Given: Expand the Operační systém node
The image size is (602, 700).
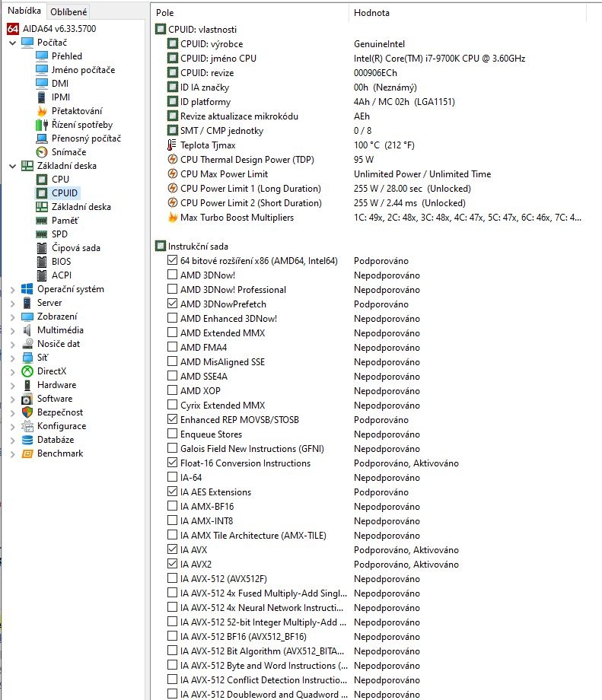Looking at the screenshot, I should pyautogui.click(x=12, y=289).
